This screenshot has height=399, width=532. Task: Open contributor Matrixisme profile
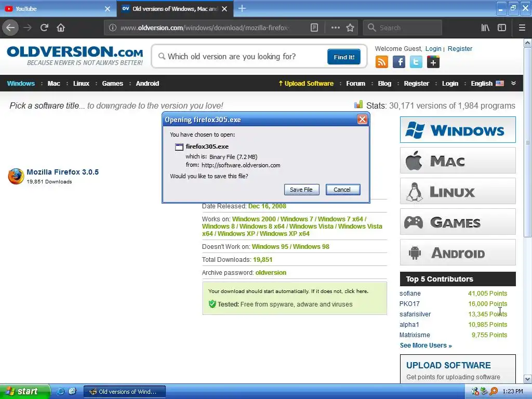[415, 335]
